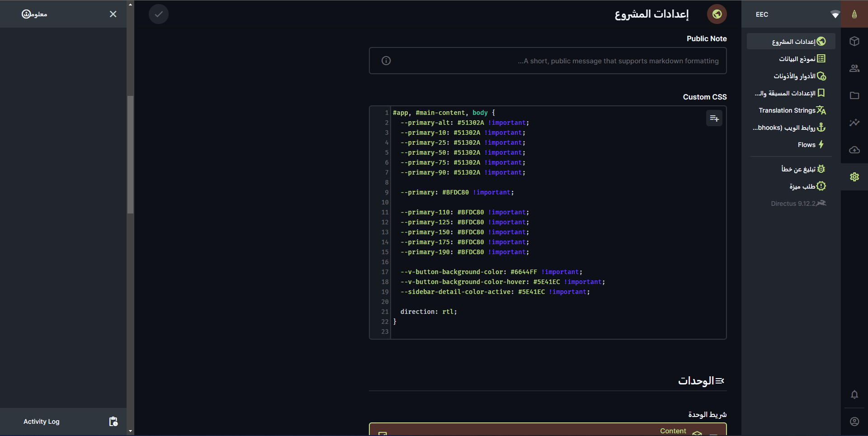Click the Public Note field label
This screenshot has width=868, height=436.
(x=707, y=38)
